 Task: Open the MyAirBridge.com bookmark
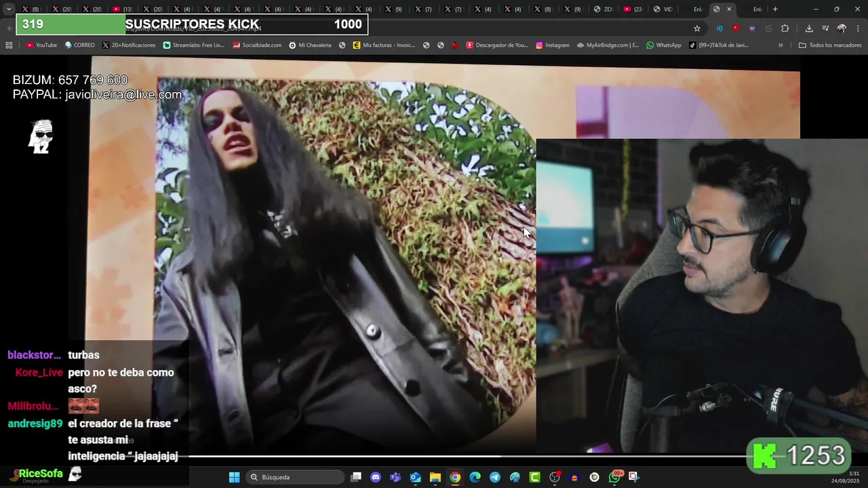(x=608, y=45)
